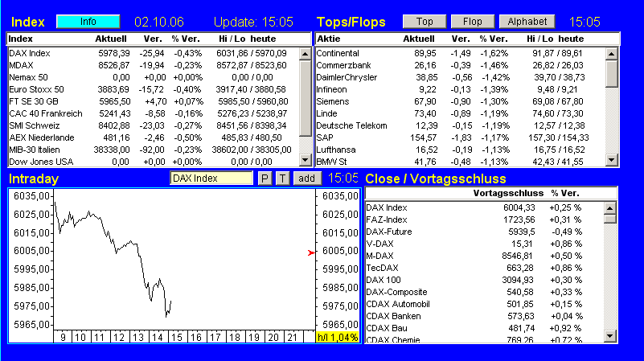Screen dimensions: 644x361
Task: Select the Linde stock row
Action: [460, 113]
